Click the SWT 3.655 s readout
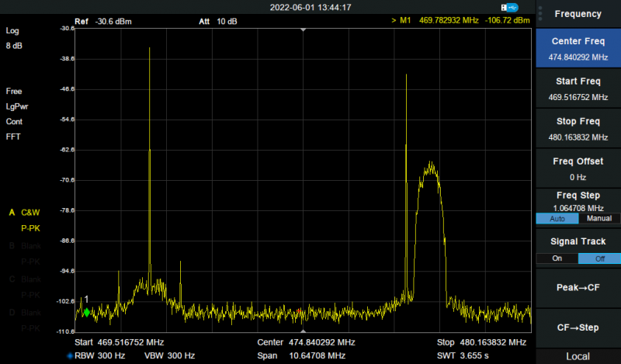The image size is (621, 364). [x=463, y=355]
